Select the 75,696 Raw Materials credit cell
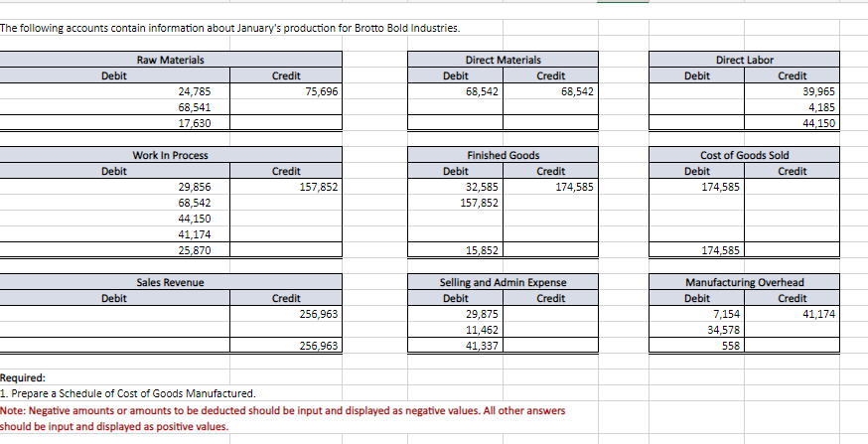868x444 pixels. [x=286, y=91]
